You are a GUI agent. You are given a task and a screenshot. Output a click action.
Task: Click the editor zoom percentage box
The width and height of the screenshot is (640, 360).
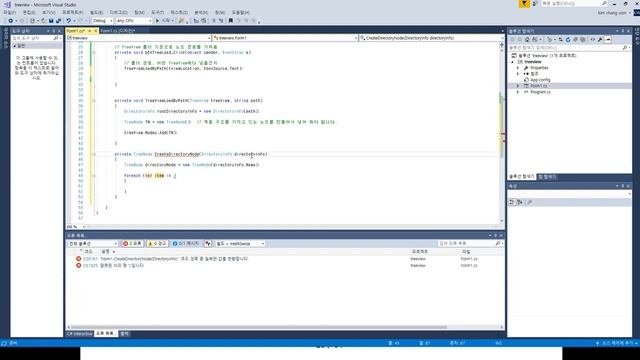tap(76, 227)
